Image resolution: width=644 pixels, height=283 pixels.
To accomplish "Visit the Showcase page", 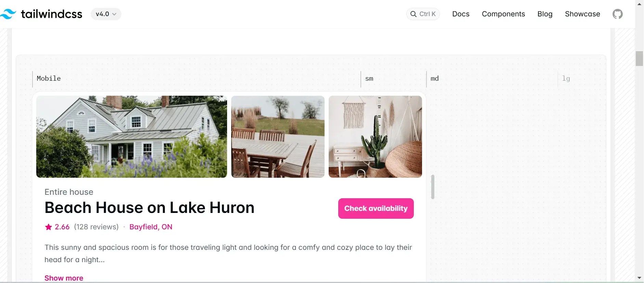I will pos(582,14).
